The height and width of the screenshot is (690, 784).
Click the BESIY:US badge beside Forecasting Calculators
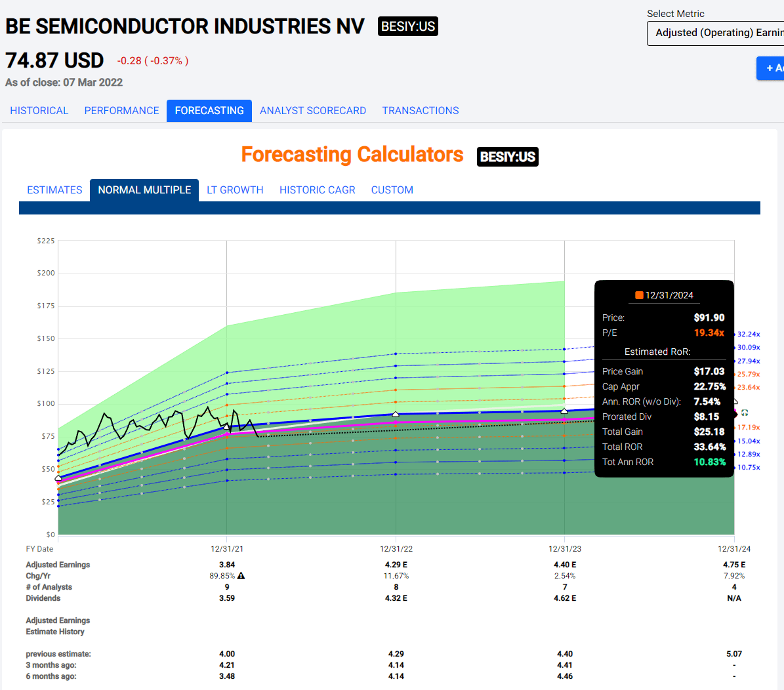coord(508,157)
